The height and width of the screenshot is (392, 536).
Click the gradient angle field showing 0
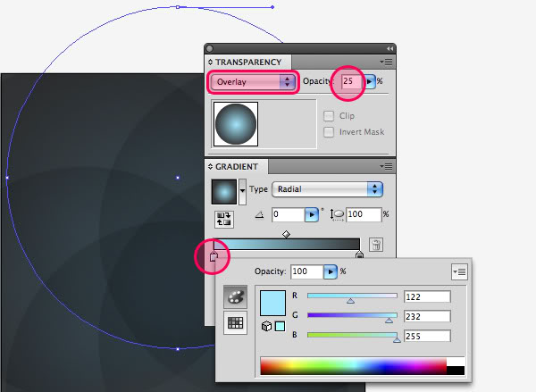coord(289,214)
